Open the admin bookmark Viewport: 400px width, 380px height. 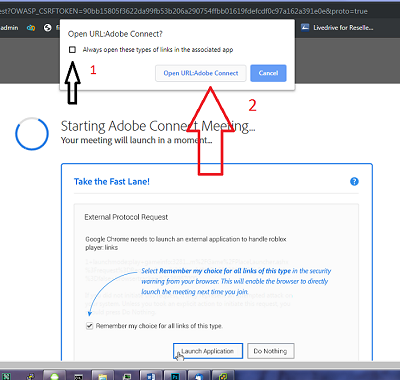point(9,28)
